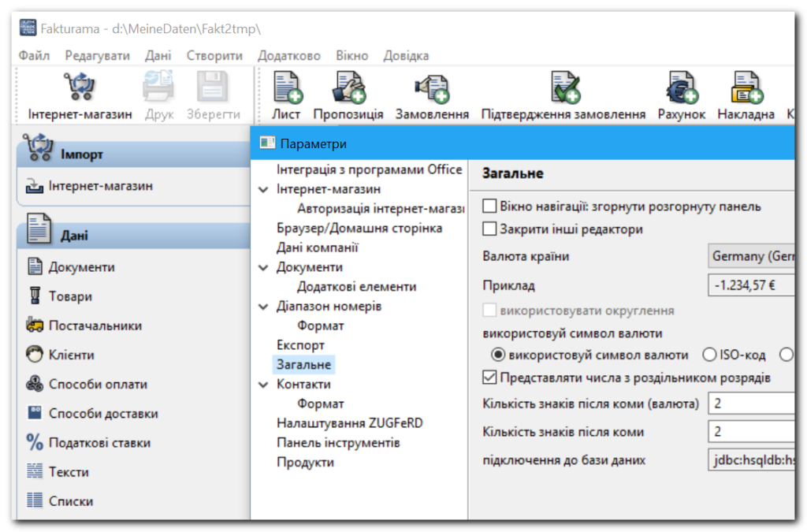807x532 pixels.
Task: Open Інтернет-магазин import in sidebar
Action: [90, 186]
